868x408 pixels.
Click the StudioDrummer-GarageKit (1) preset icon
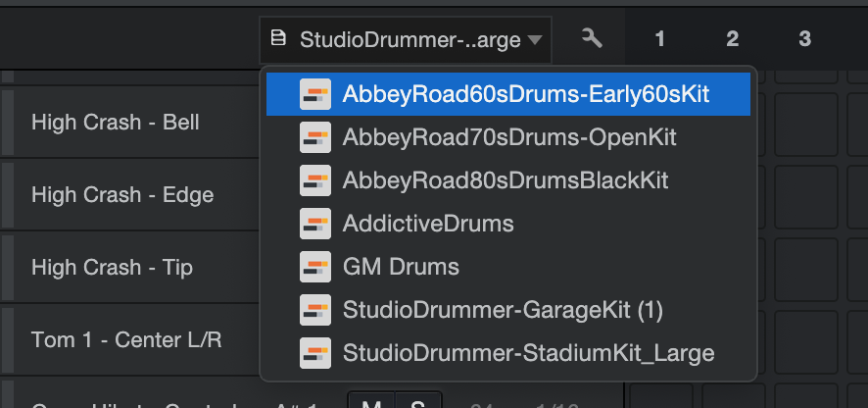[315, 311]
